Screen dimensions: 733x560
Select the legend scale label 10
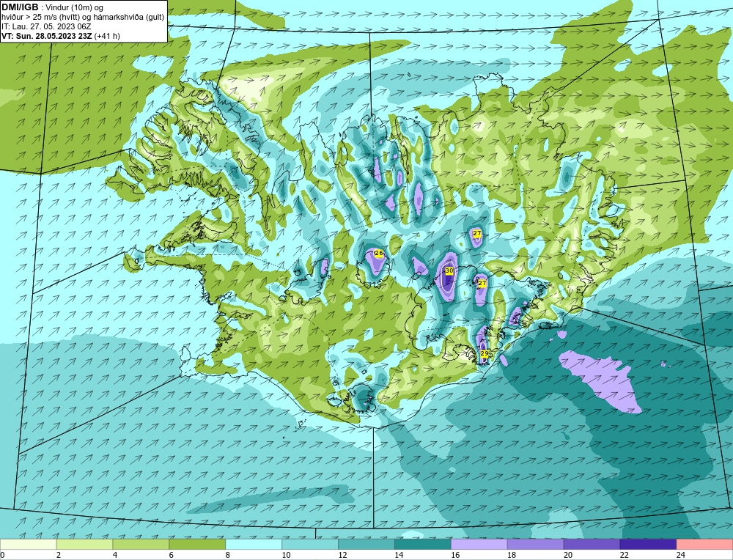pyautogui.click(x=286, y=555)
